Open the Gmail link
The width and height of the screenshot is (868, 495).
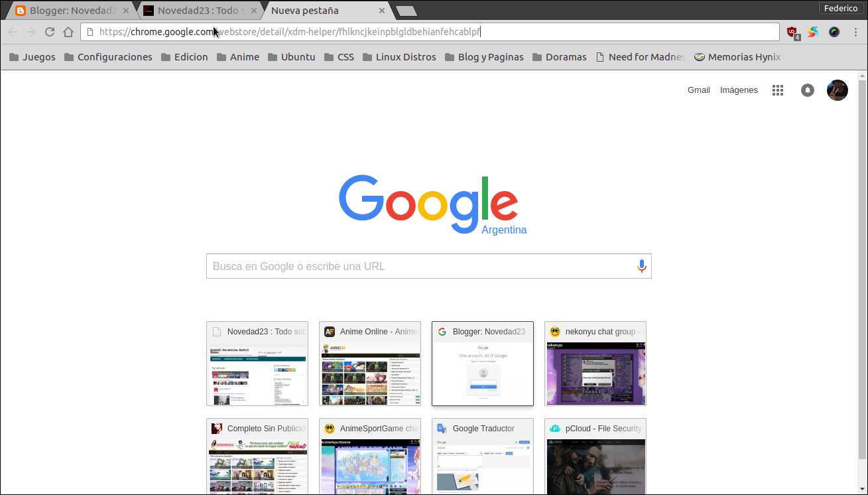point(699,90)
